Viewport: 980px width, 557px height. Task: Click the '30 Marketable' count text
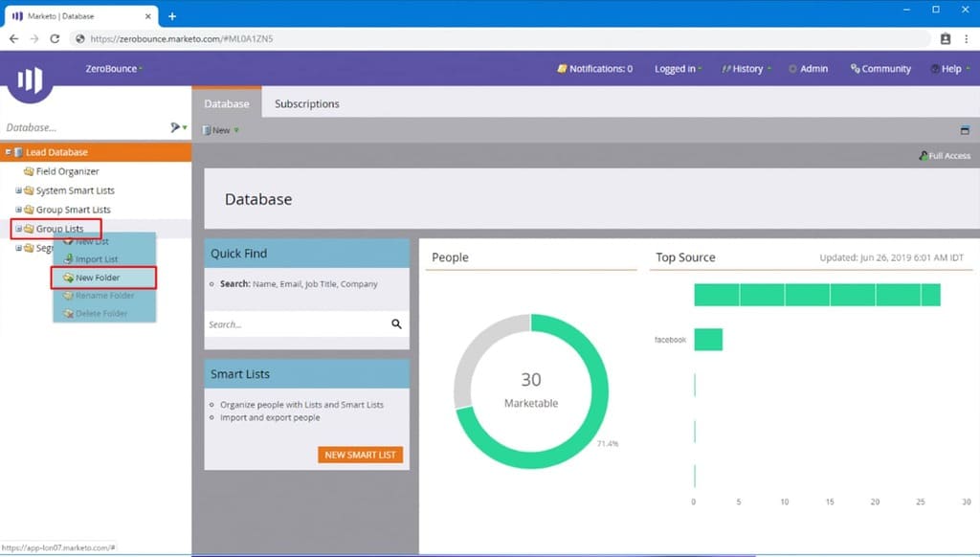pos(531,390)
